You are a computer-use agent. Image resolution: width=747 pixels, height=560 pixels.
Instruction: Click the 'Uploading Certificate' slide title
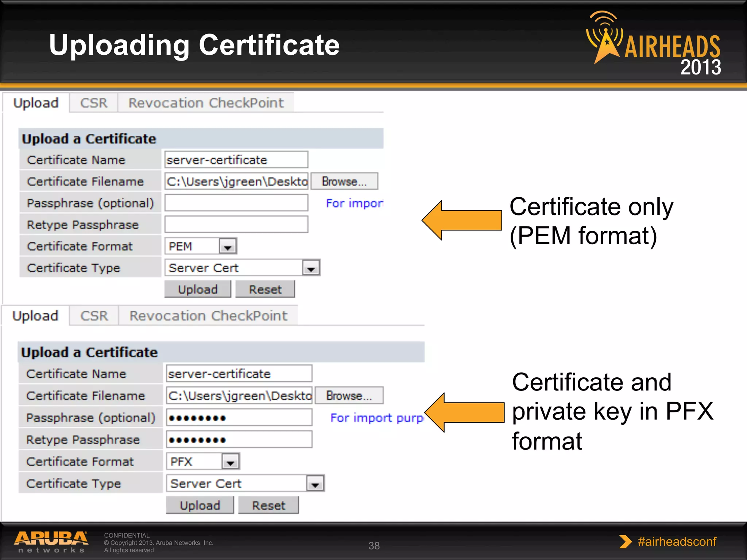tap(194, 45)
